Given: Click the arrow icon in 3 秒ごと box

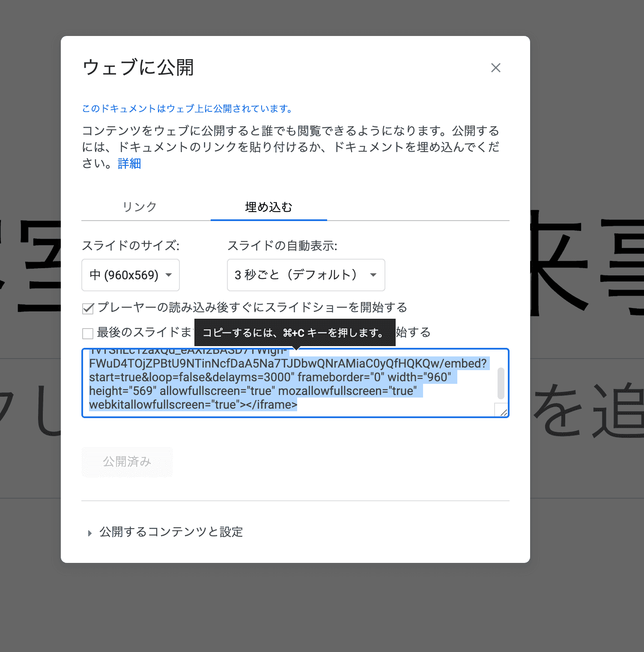Looking at the screenshot, I should pos(373,275).
